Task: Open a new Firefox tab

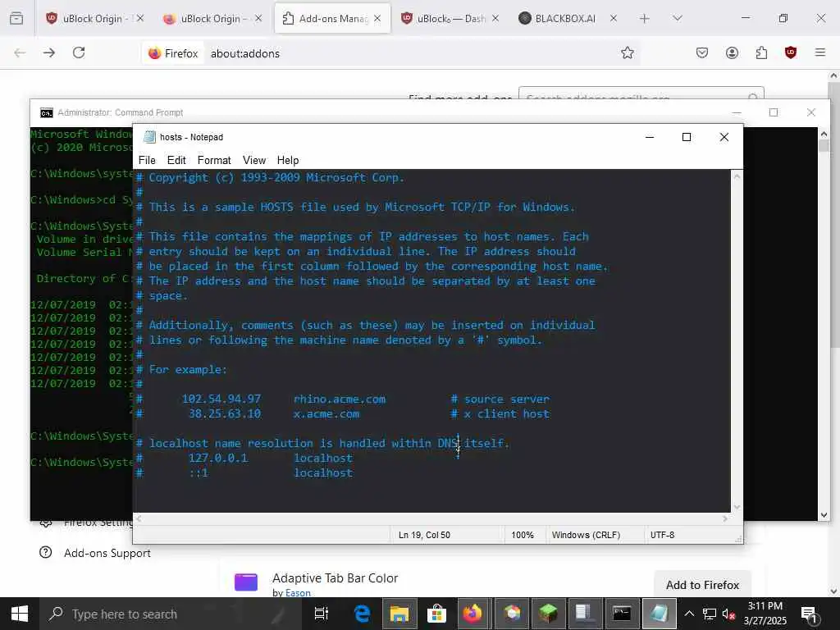Action: pyautogui.click(x=645, y=18)
